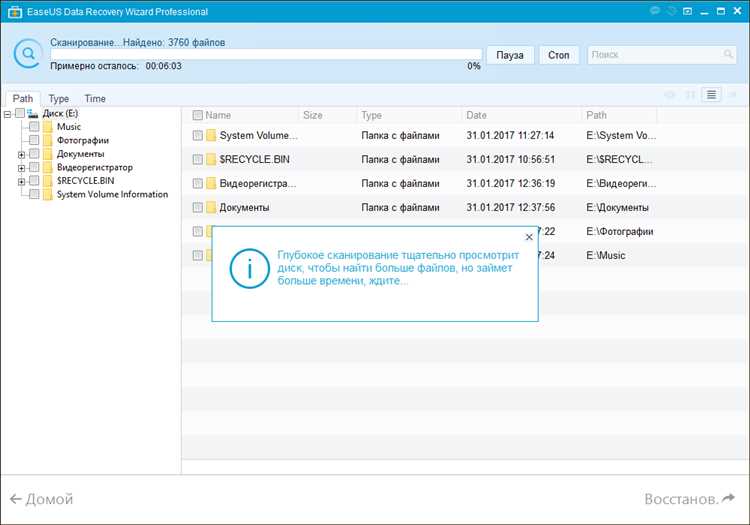Switch to thumbnails view icon
This screenshot has width=750, height=525.
(x=690, y=95)
